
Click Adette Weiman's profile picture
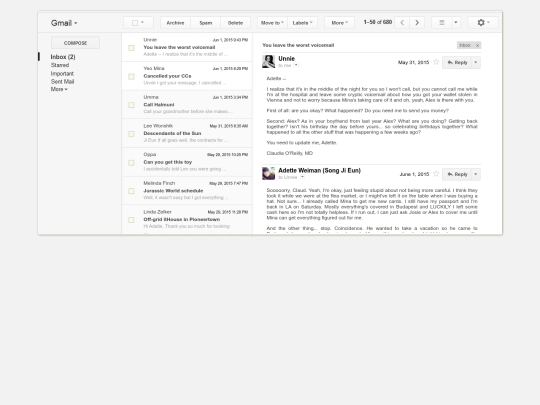[x=268, y=174]
